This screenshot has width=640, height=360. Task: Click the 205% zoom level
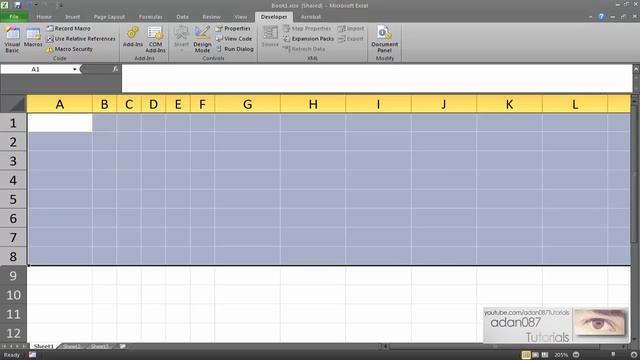pos(561,355)
